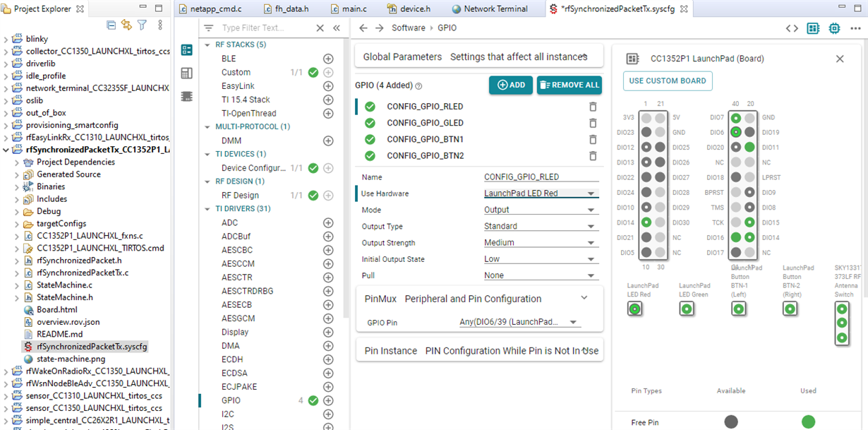Select the RF Design module

coord(240,196)
